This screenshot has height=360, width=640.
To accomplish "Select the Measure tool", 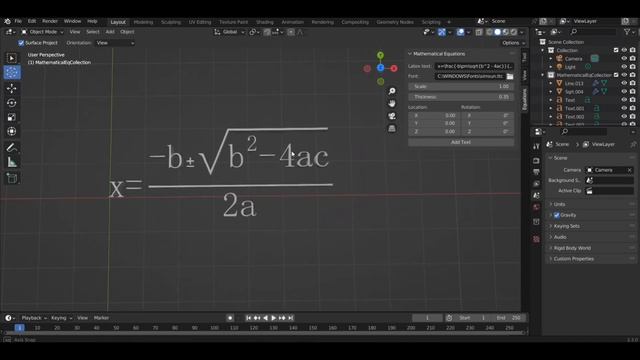I will click(12, 162).
